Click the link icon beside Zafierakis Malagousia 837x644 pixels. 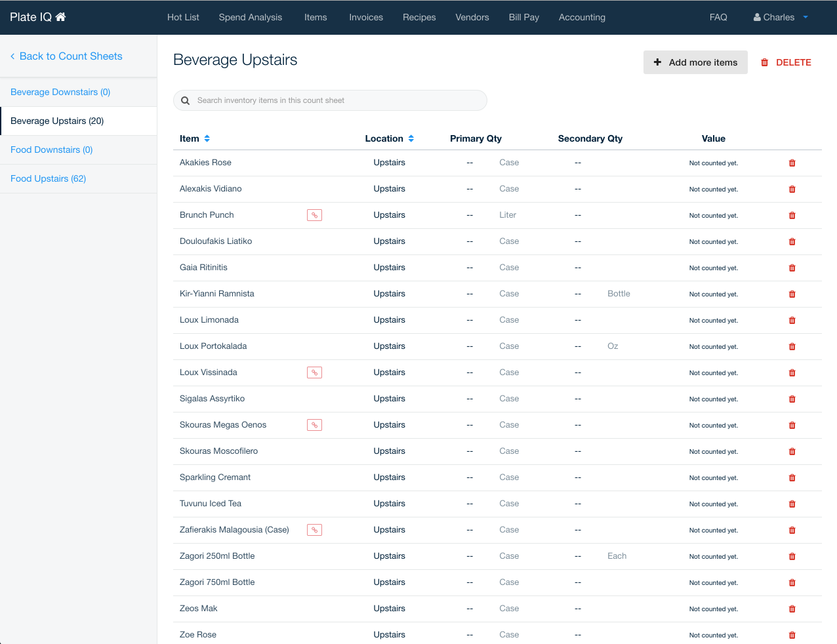pos(314,530)
